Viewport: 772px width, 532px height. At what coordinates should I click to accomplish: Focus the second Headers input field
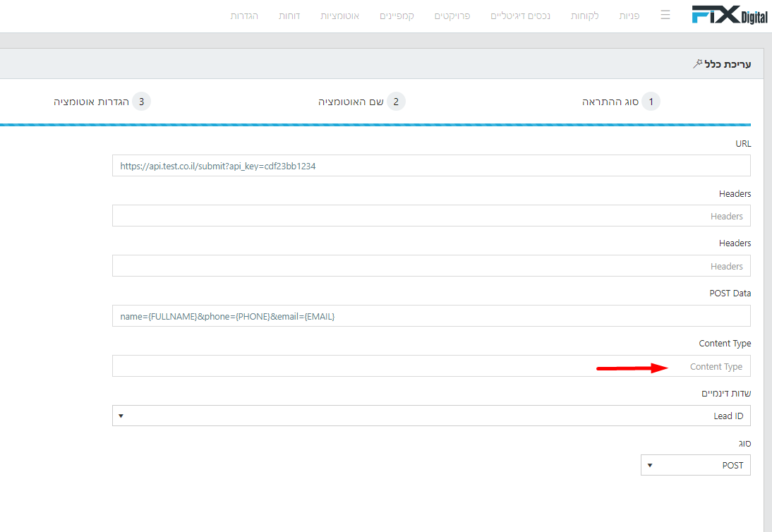tap(431, 266)
